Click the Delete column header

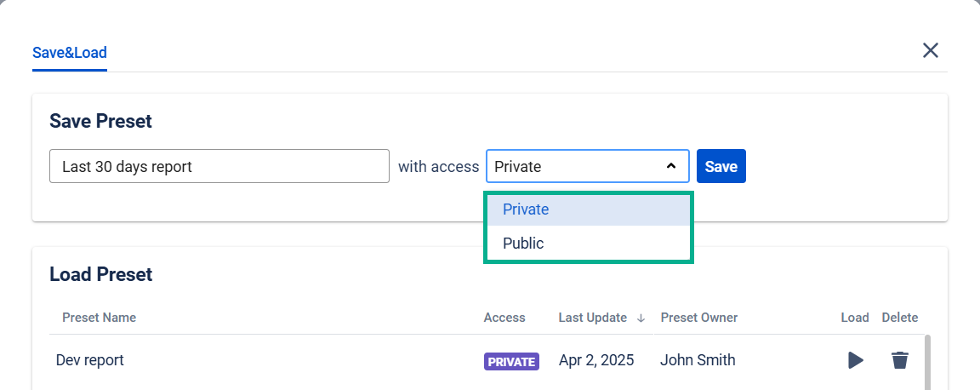coord(899,318)
